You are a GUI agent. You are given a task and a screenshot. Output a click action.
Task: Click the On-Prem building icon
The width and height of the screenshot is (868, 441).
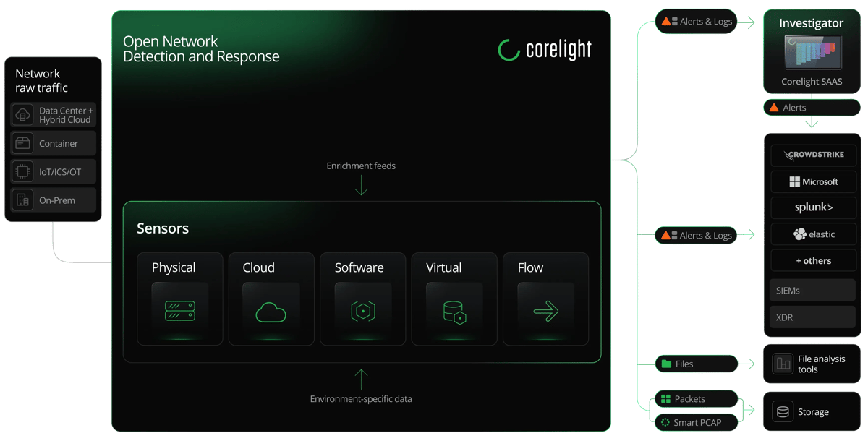point(22,200)
